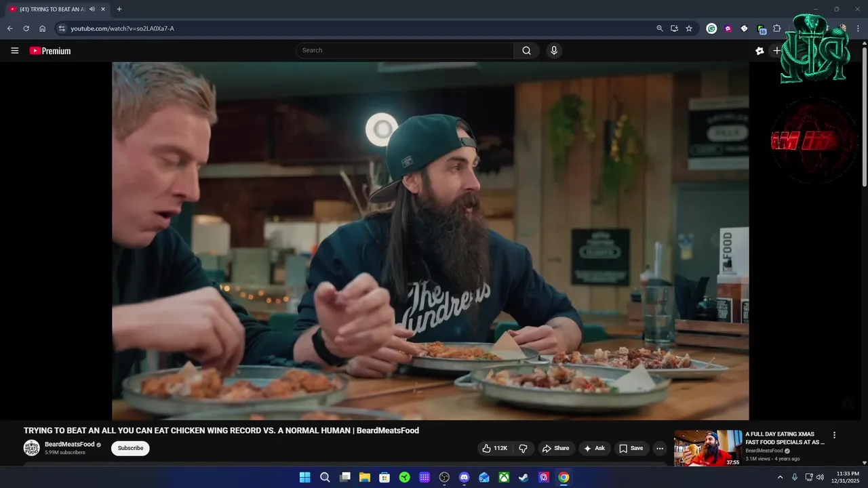Open the Chrome home page
868x488 pixels.
42,28
